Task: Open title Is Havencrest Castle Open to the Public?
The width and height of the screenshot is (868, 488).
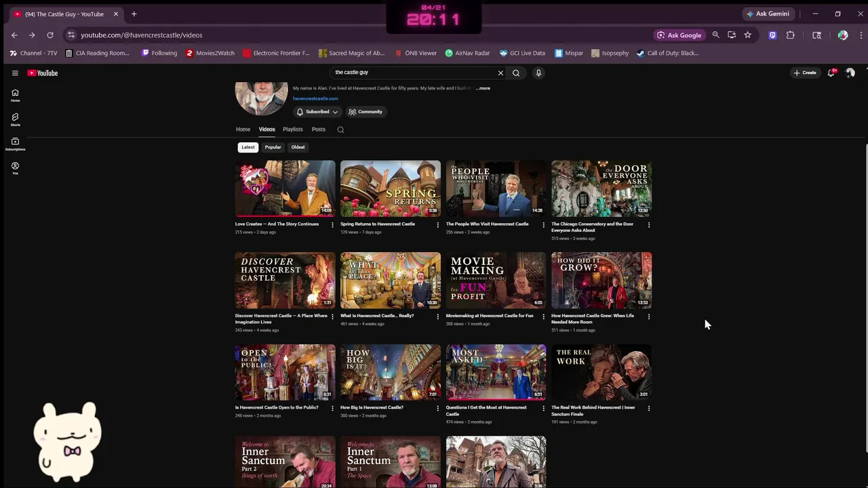Action: (x=277, y=407)
